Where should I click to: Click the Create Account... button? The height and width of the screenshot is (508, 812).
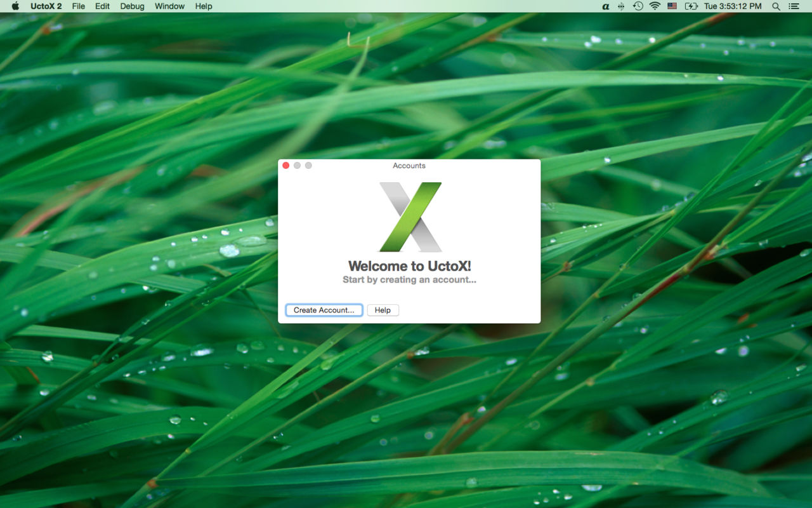[x=324, y=310]
